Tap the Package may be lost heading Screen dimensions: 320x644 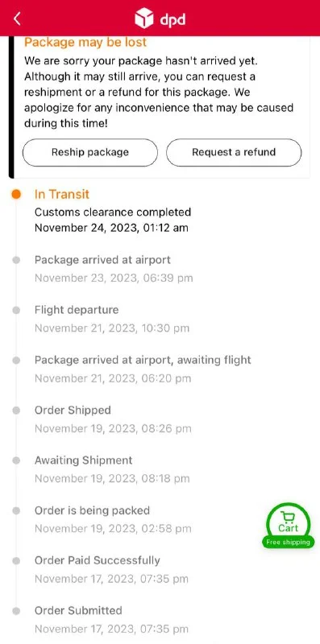tap(85, 43)
